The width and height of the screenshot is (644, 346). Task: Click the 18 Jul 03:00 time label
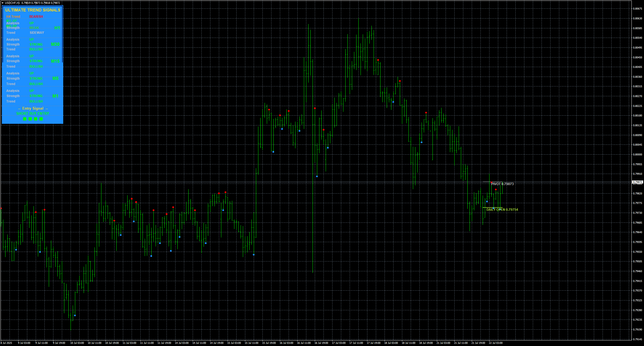[391, 343]
